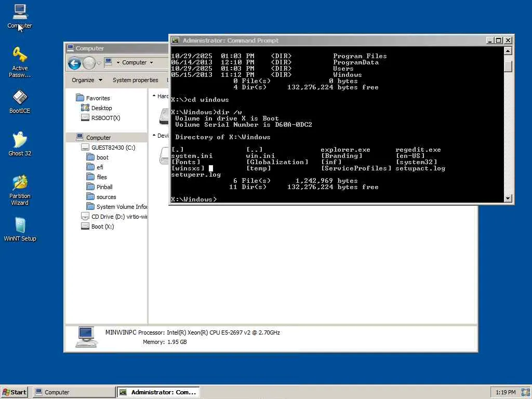Open the boot folder in tree
The image size is (532, 399).
pyautogui.click(x=97, y=157)
